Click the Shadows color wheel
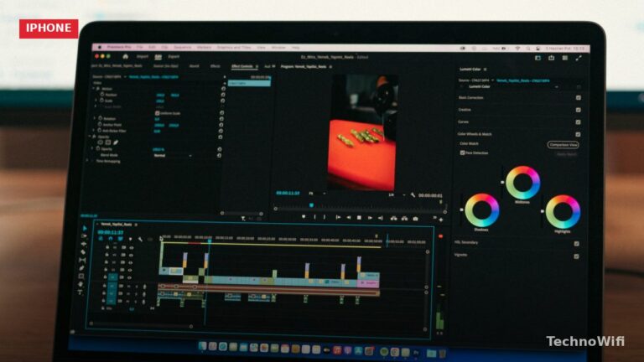This screenshot has width=644, height=362. pyautogui.click(x=482, y=210)
